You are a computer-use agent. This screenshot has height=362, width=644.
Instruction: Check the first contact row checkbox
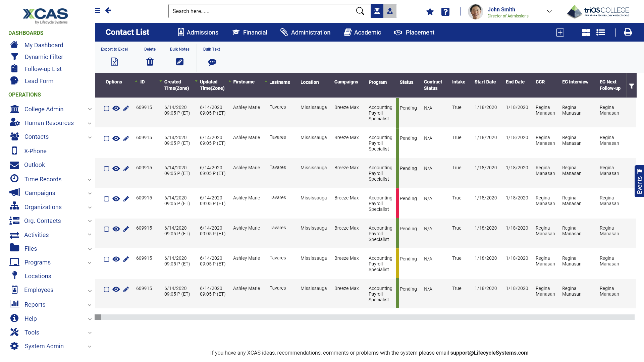point(106,108)
